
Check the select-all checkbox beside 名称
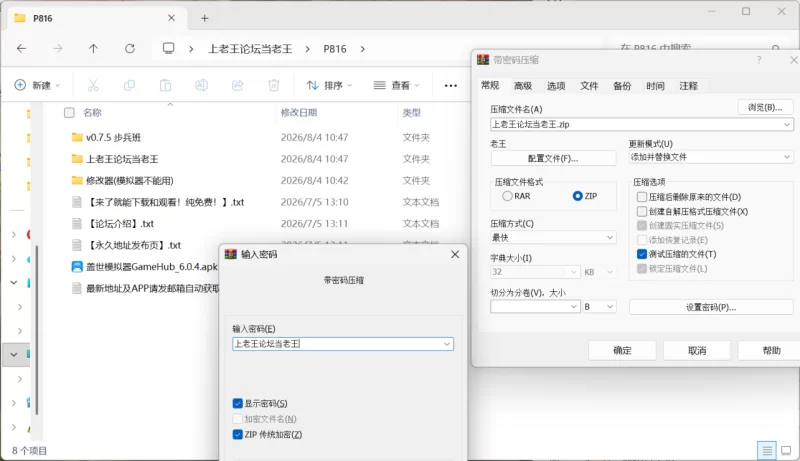(x=69, y=113)
